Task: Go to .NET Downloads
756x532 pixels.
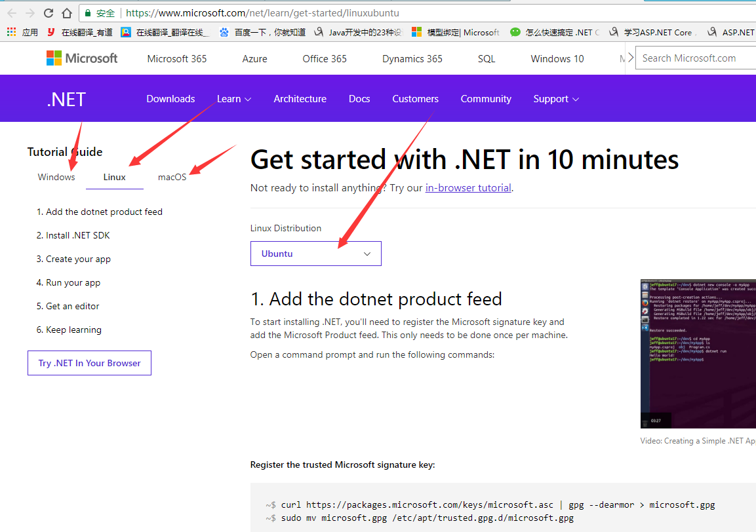Action: point(170,99)
